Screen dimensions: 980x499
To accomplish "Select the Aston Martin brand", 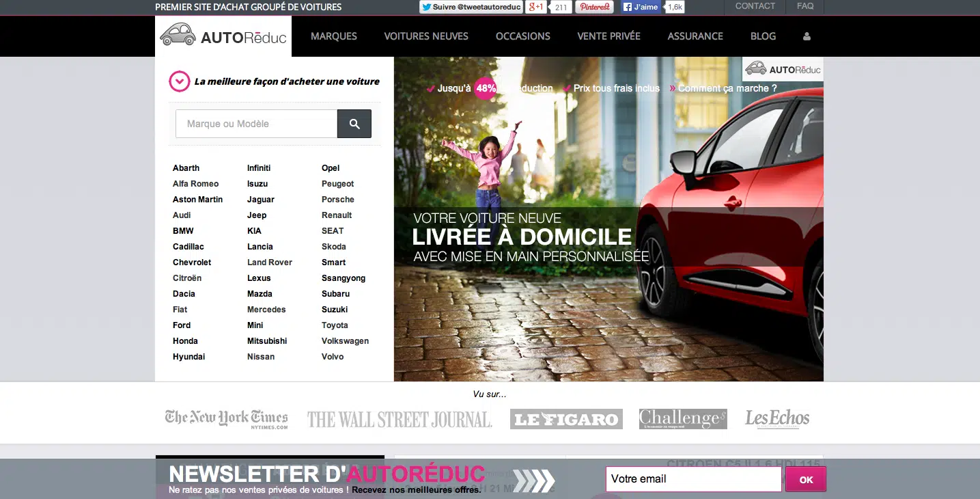I will 197,200.
